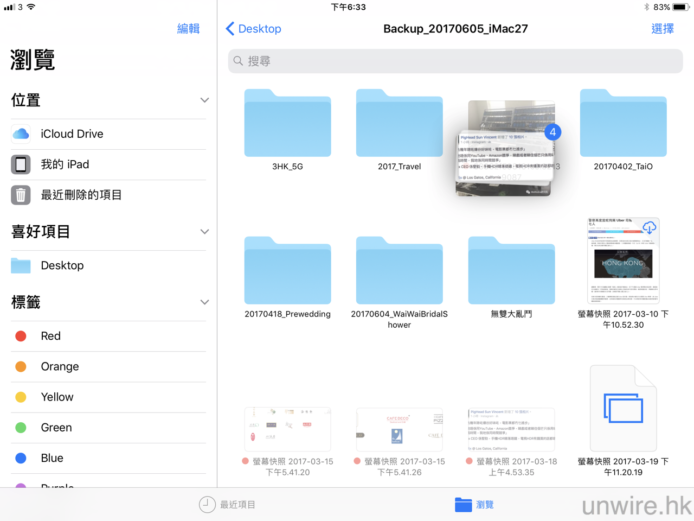Screen dimensions: 694x521
Task: Filter by the Red tag
Action: click(50, 336)
